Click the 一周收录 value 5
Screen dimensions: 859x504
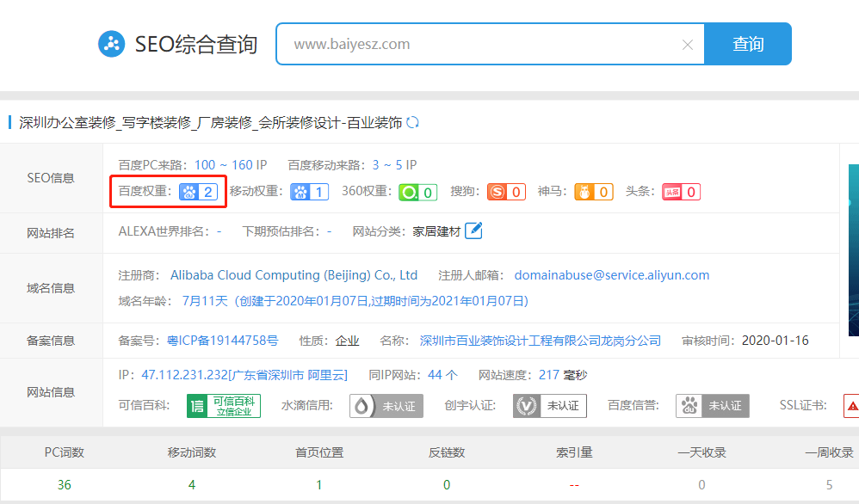pyautogui.click(x=830, y=485)
